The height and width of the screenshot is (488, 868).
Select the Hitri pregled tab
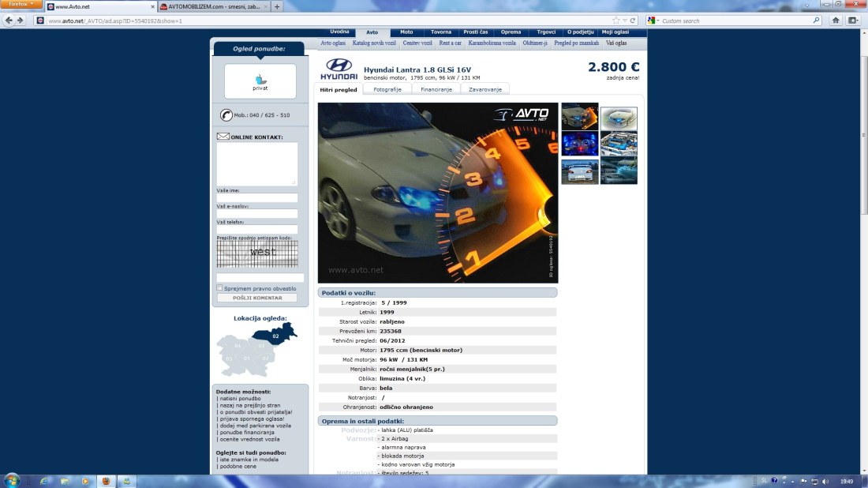point(339,89)
